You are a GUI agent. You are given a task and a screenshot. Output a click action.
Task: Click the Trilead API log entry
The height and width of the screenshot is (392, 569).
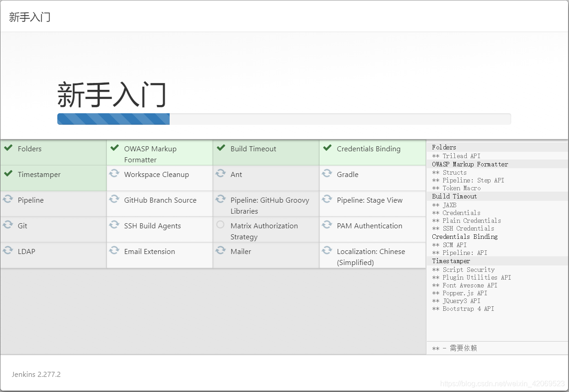pyautogui.click(x=456, y=156)
